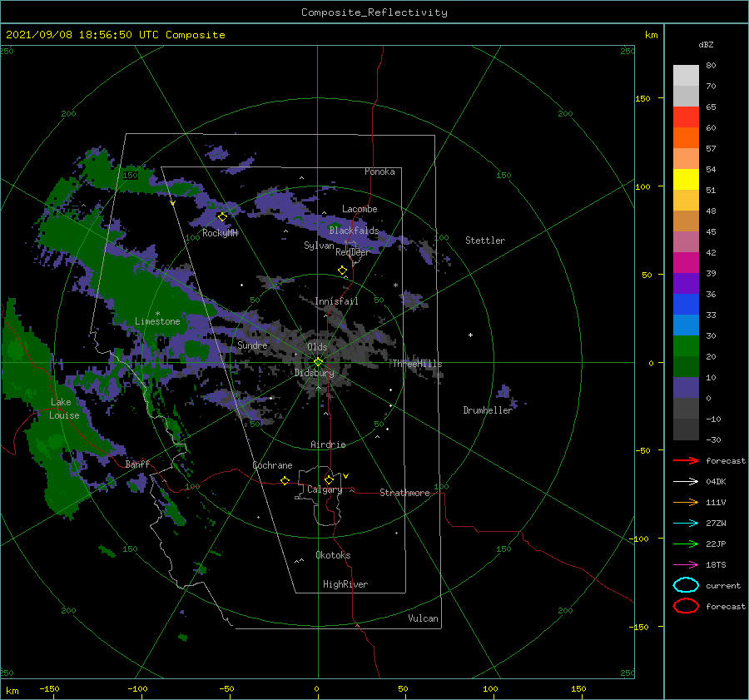The width and height of the screenshot is (749, 700).
Task: Click the Sylvan label
Action: [x=319, y=246]
